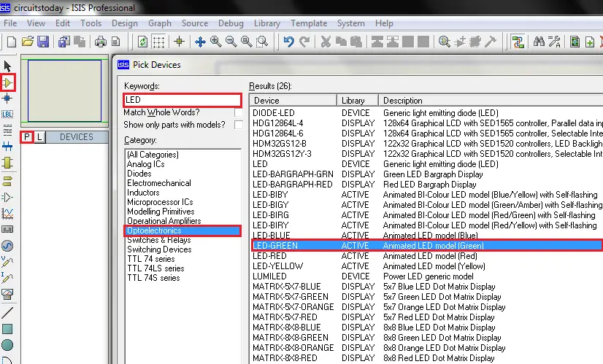Click the false origin crosshair icon

(179, 42)
